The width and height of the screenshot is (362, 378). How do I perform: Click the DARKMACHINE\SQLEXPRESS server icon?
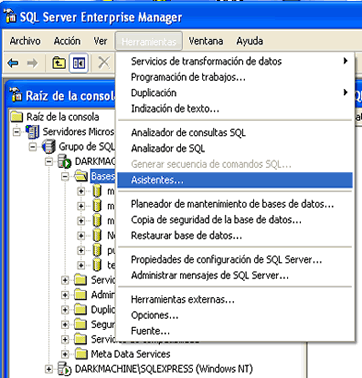click(x=65, y=369)
